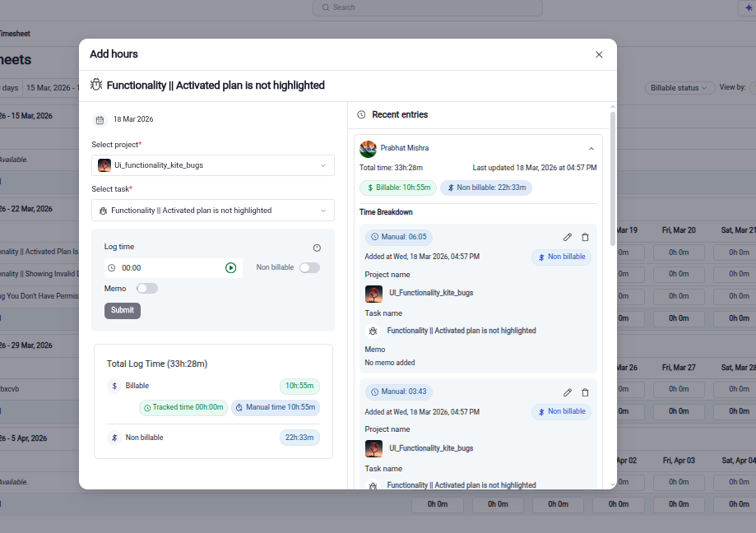Submit the logged hours
This screenshot has height=533, width=756.
pos(123,310)
